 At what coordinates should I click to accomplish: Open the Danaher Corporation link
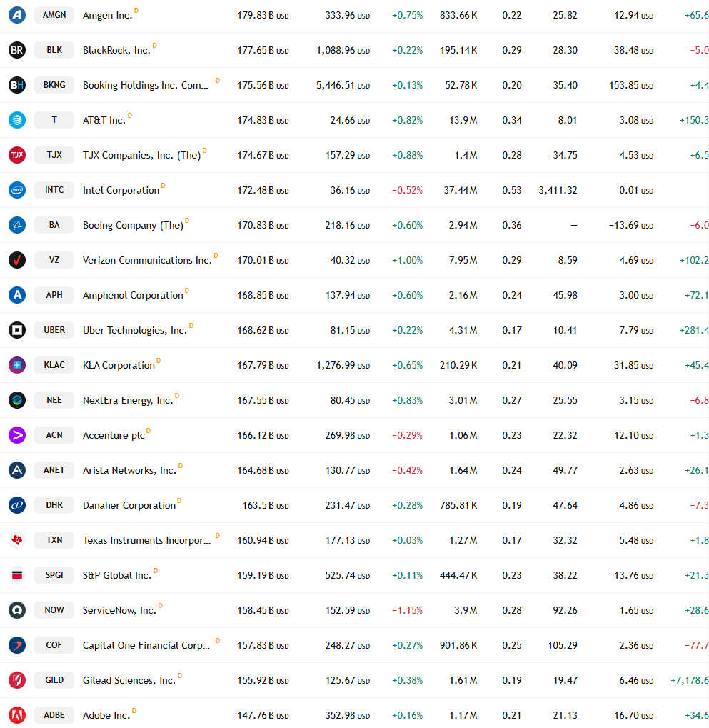[x=129, y=506]
